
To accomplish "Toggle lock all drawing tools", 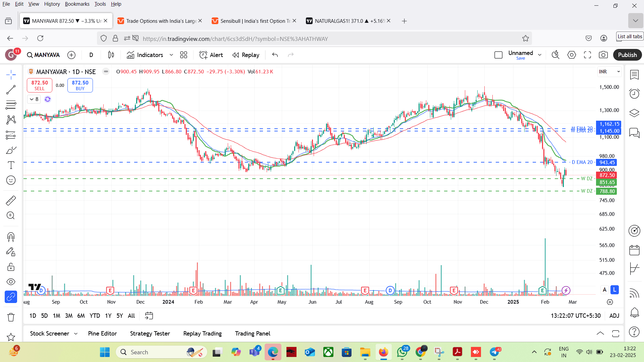I will click(x=11, y=267).
